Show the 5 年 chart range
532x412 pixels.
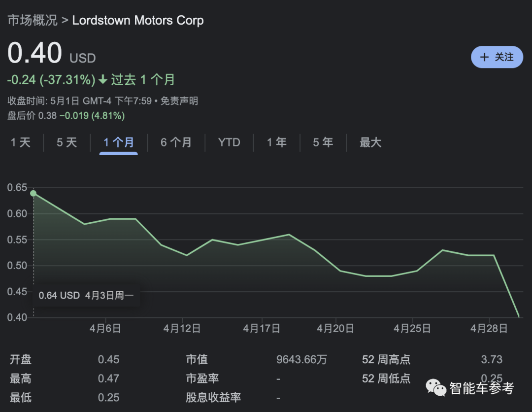[323, 143]
